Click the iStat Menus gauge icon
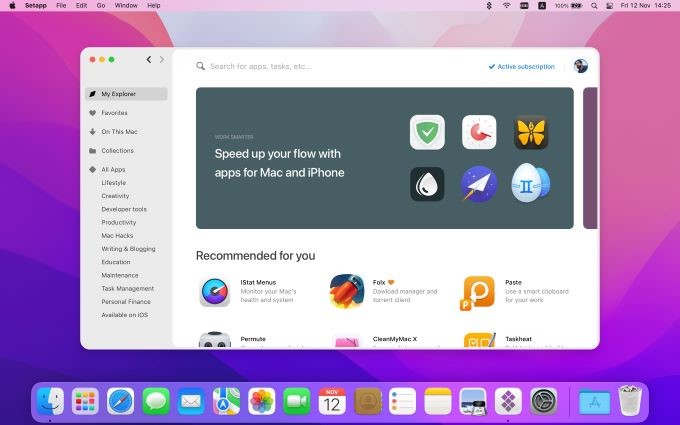 [215, 292]
